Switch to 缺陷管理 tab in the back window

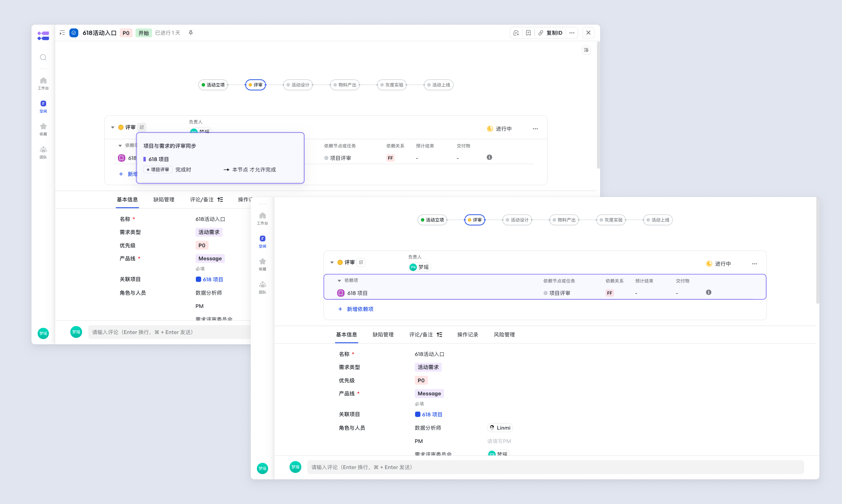click(164, 200)
